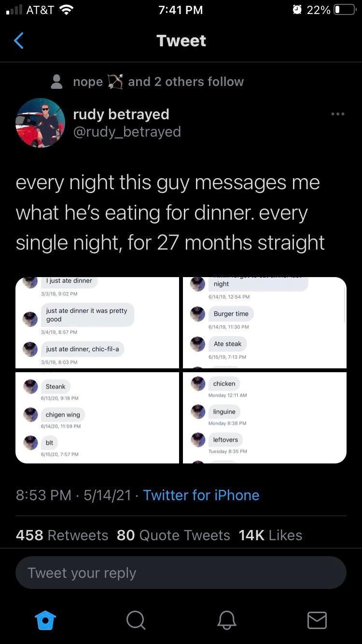View the 14K Likes list
Screen dimensions: 362x644
coord(269,535)
